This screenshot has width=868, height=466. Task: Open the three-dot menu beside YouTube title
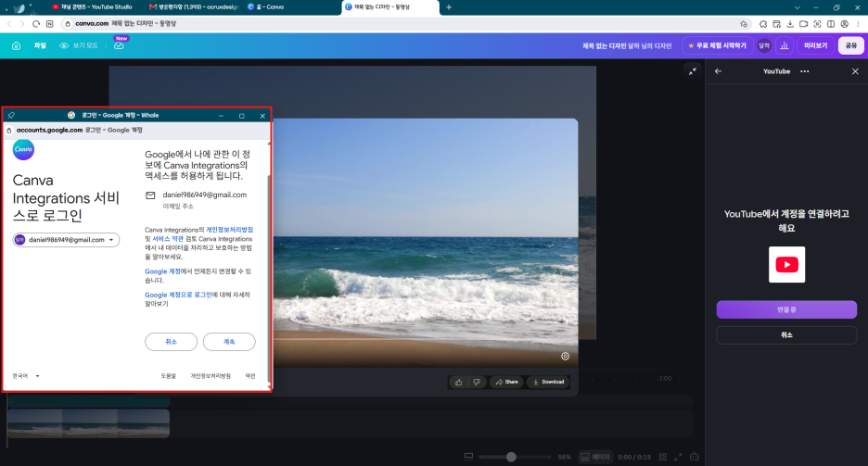pyautogui.click(x=804, y=71)
